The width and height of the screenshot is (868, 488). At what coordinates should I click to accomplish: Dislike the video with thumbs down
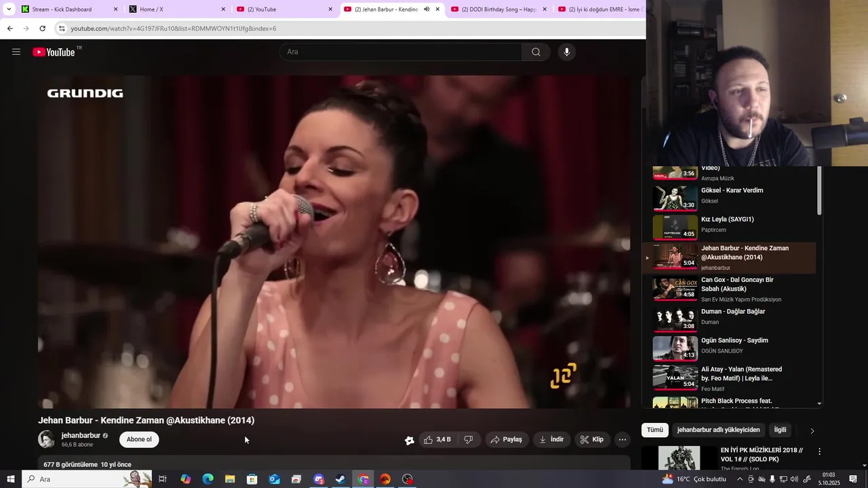pos(468,440)
